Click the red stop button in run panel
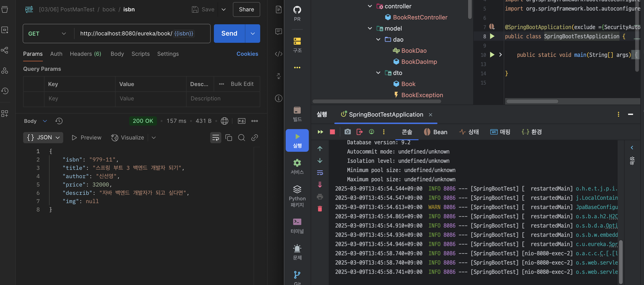The image size is (644, 285). point(332,132)
